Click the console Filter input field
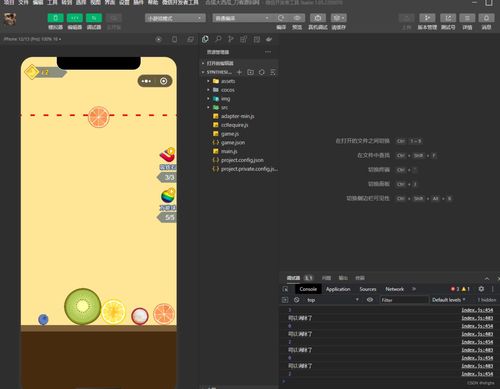The height and width of the screenshot is (389, 500). pyautogui.click(x=404, y=300)
